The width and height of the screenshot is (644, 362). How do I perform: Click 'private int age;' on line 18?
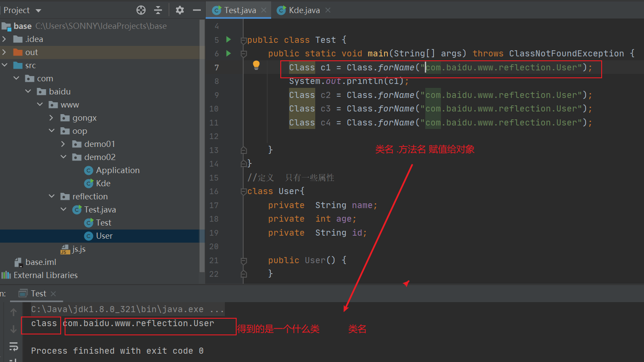pos(312,219)
